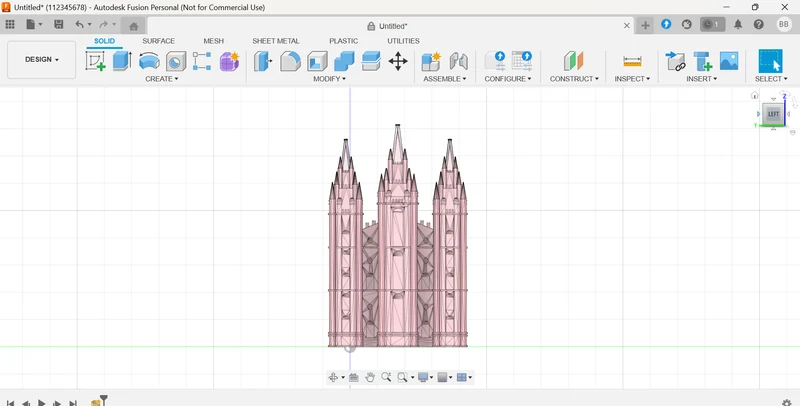Screen dimensions: 800x406
Task: Click the LEFT face of the ViewCube
Action: [773, 114]
